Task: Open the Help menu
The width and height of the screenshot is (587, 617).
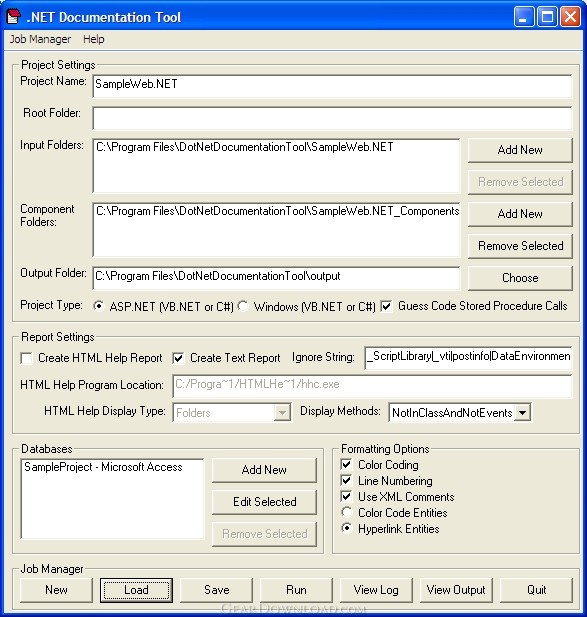Action: coord(94,39)
